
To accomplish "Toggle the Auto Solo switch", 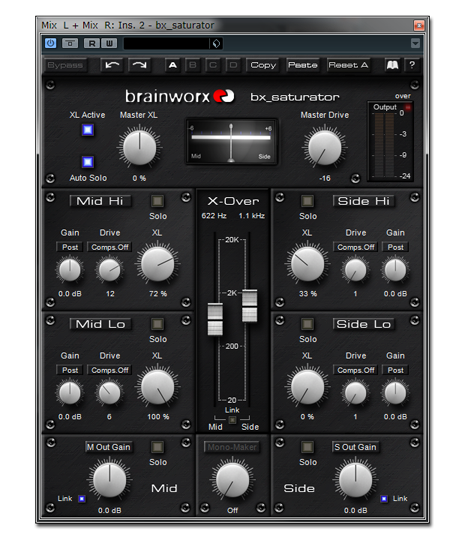I will (87, 162).
